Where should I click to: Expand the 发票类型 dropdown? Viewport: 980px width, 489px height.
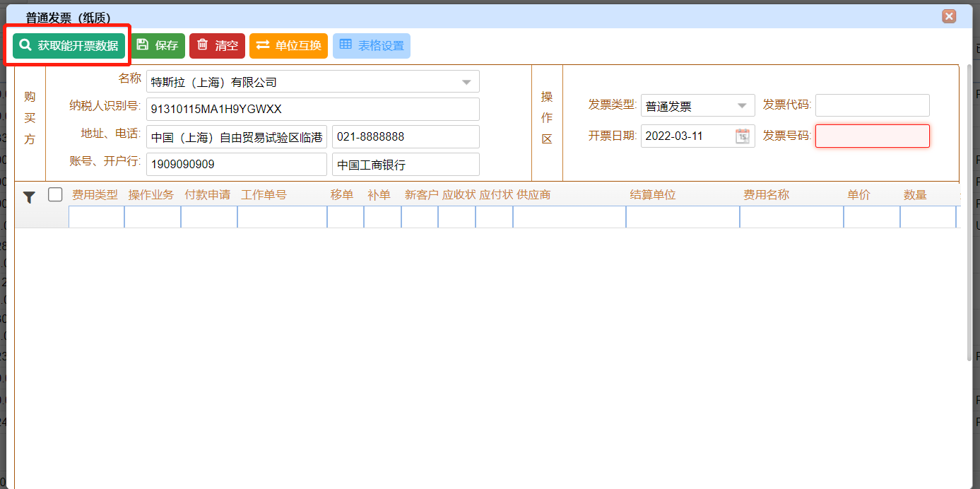[x=741, y=106]
